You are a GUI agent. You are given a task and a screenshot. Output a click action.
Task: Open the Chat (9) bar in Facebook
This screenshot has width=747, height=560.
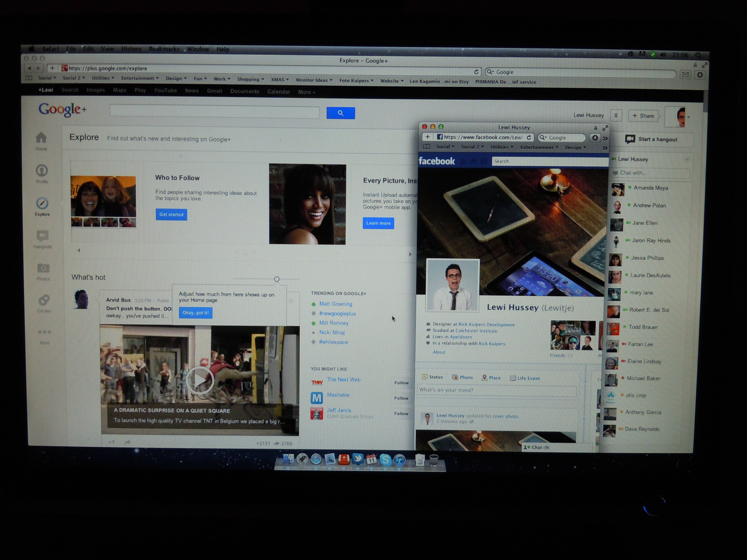tap(558, 447)
